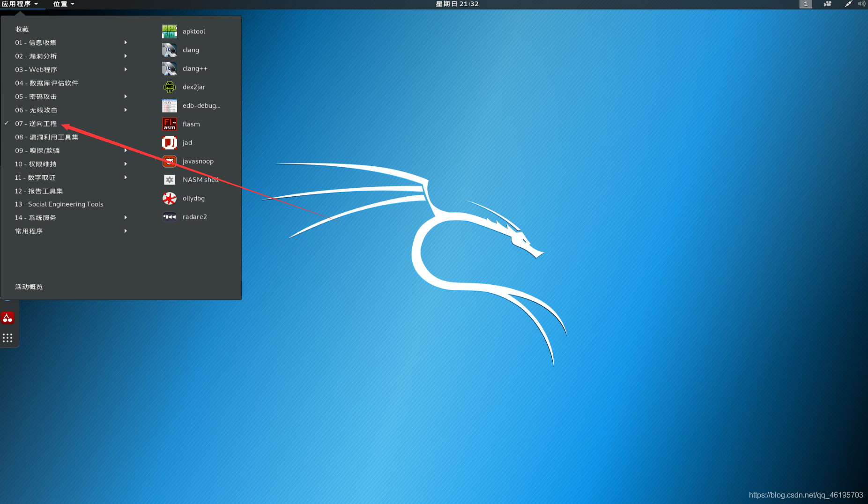Expand submenu arrow of 01 - 信息收集

126,43
